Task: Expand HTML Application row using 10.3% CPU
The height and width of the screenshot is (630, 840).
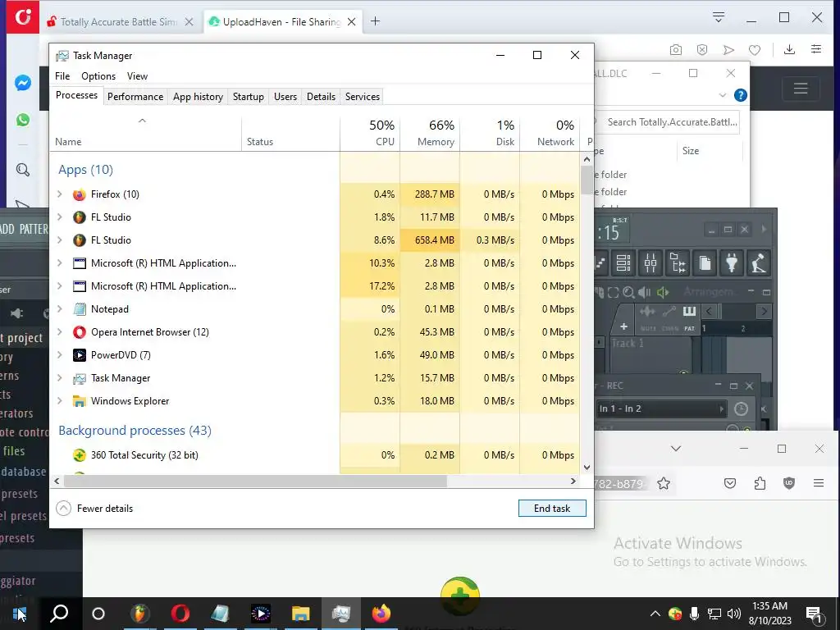Action: (x=60, y=263)
